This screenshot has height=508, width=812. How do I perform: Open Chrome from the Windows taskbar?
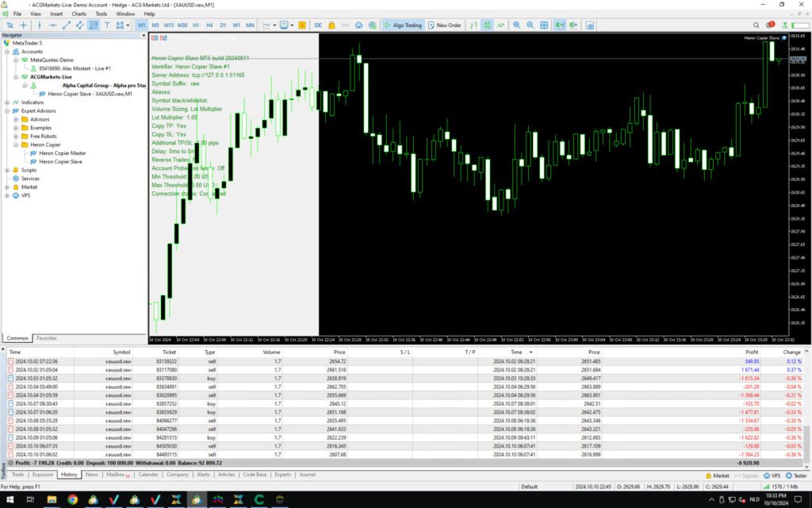72,500
